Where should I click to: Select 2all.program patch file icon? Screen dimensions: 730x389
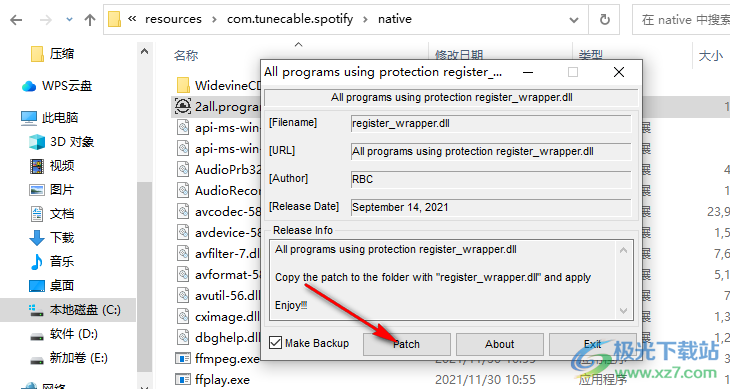pyautogui.click(x=183, y=107)
